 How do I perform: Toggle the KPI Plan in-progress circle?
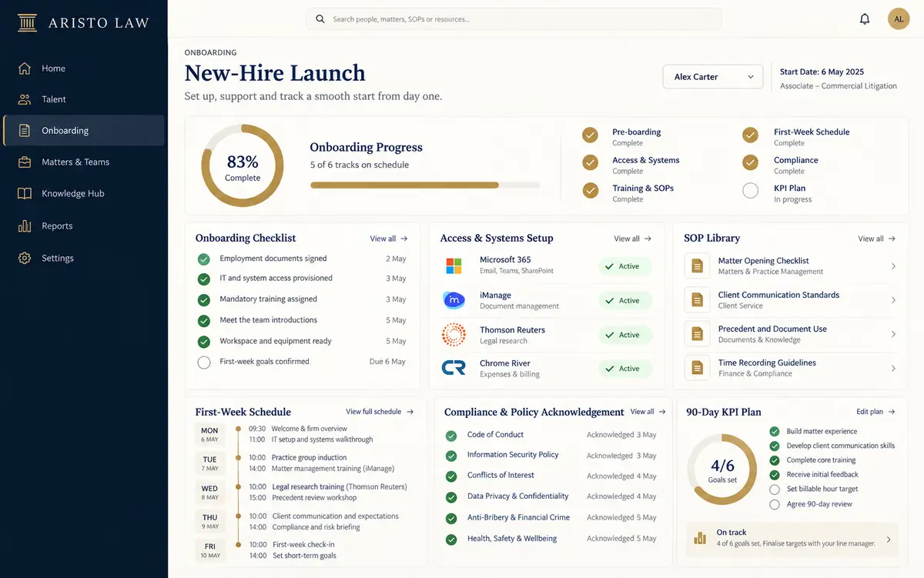pos(750,191)
